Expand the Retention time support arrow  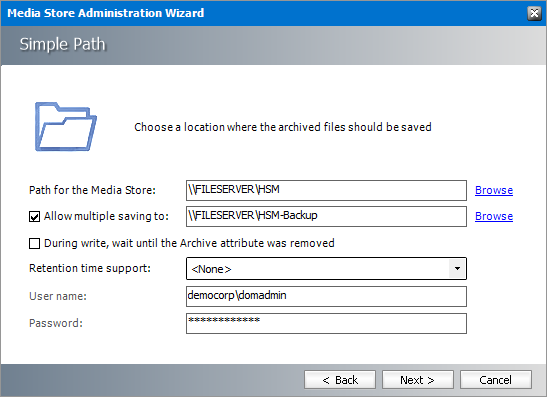pyautogui.click(x=457, y=269)
